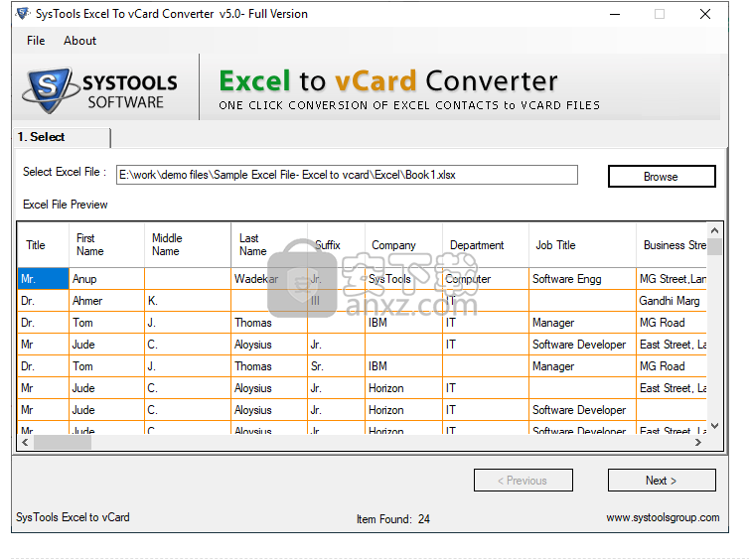This screenshot has height=560, width=749.
Task: Click the app icon in title bar
Action: click(x=23, y=13)
